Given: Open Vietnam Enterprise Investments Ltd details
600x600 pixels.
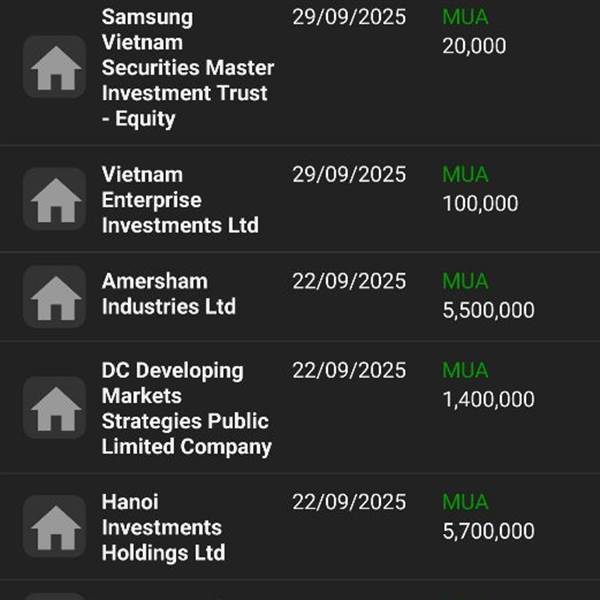Looking at the screenshot, I should [180, 199].
